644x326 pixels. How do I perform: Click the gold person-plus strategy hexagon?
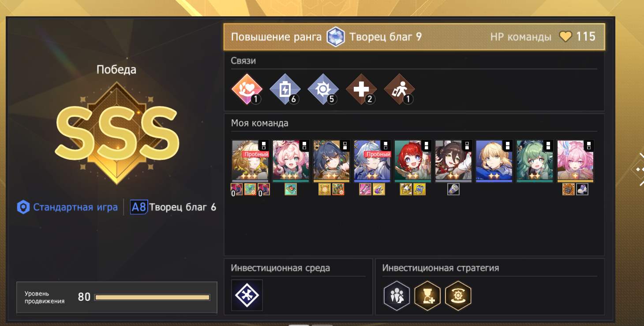tap(427, 295)
